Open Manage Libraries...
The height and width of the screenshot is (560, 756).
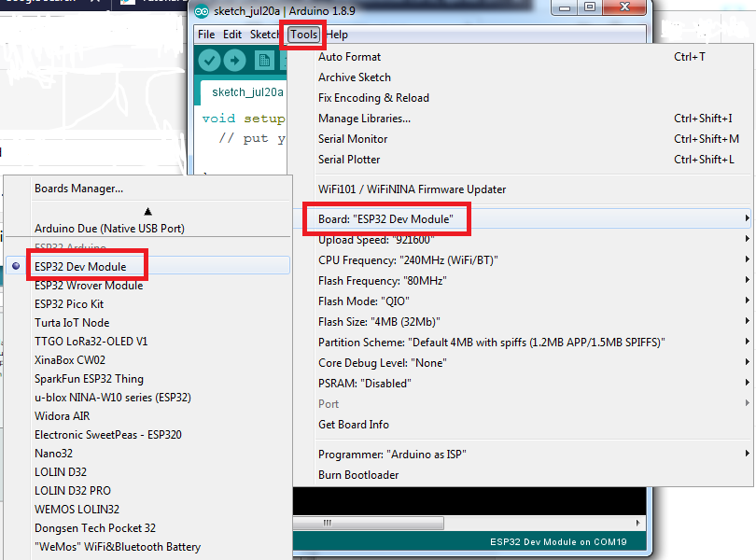[531, 119]
